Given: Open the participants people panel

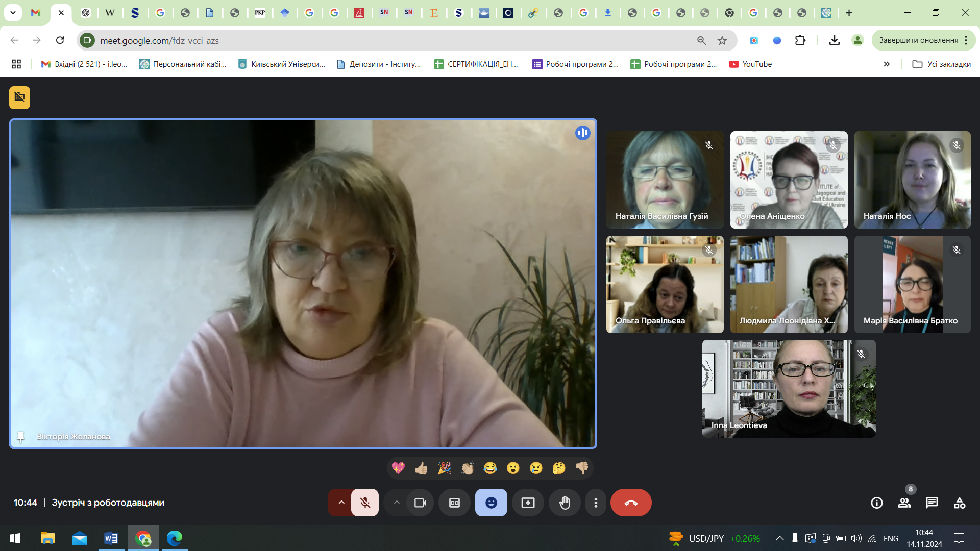Looking at the screenshot, I should tap(904, 503).
